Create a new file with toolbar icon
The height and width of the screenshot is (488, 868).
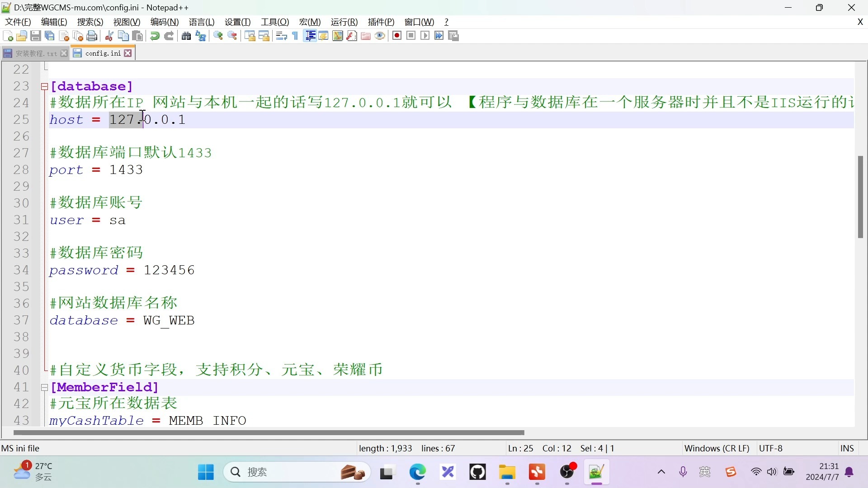pyautogui.click(x=8, y=36)
